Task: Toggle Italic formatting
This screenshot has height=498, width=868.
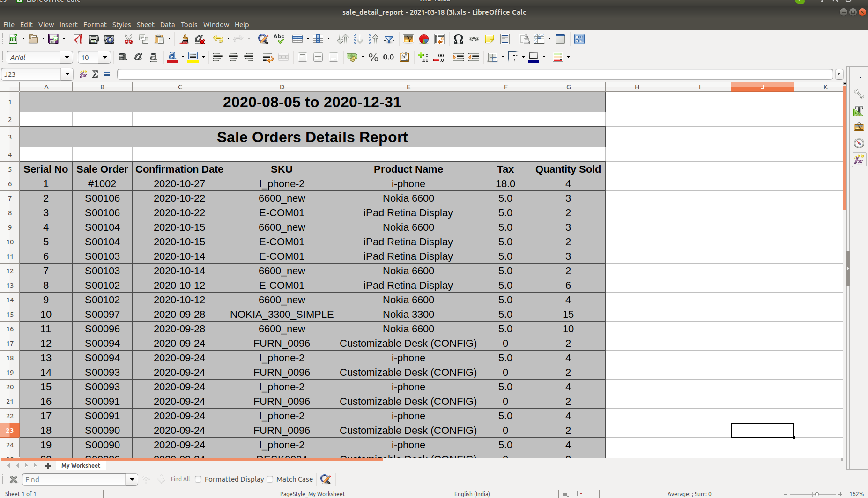Action: point(138,58)
